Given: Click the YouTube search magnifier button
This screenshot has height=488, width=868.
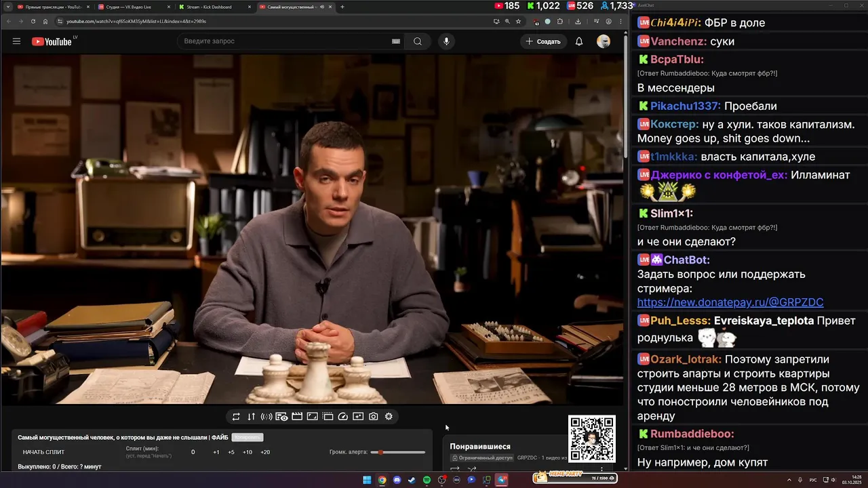Looking at the screenshot, I should point(418,41).
